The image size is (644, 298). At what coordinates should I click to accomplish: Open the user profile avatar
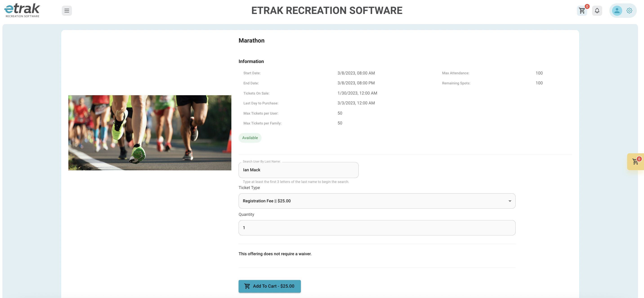tap(617, 11)
